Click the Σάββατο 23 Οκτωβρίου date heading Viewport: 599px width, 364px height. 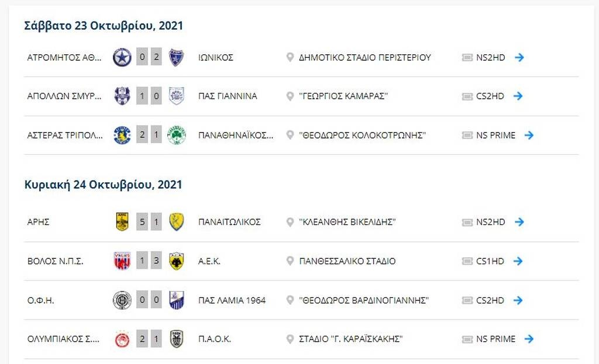[103, 25]
